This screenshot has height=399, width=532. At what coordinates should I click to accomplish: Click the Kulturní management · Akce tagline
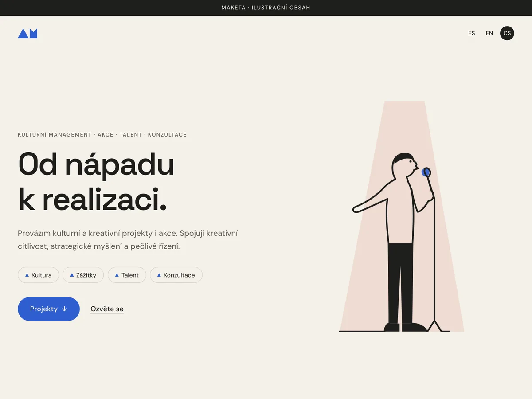102,135
